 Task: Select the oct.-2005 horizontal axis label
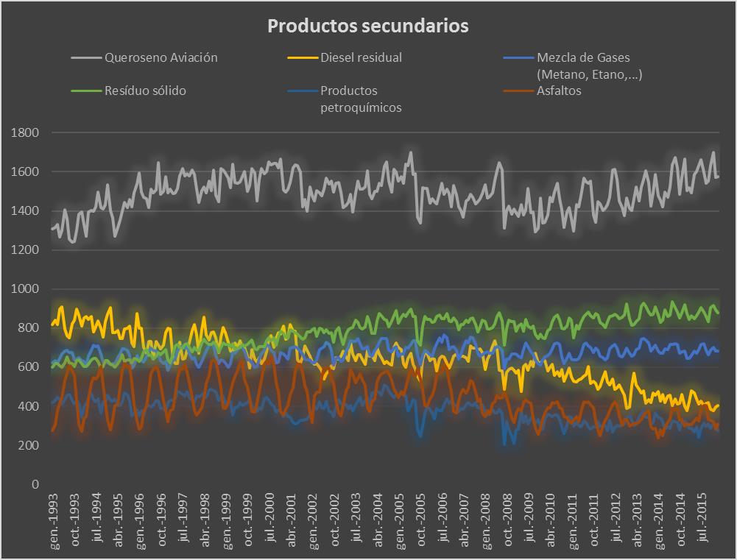point(421,521)
